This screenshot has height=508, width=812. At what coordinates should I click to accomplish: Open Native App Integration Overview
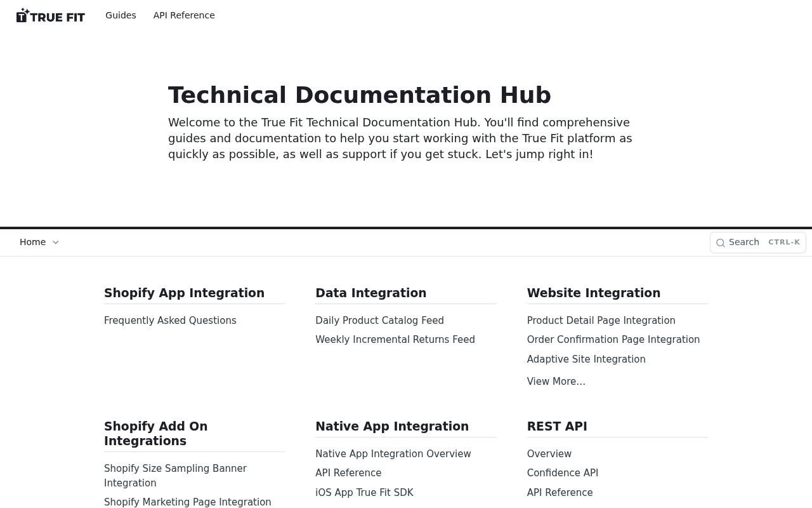tap(393, 454)
